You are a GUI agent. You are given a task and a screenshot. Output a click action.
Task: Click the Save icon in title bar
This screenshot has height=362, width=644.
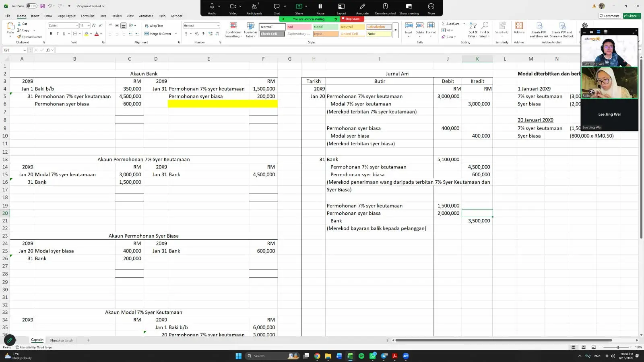[x=43, y=6]
